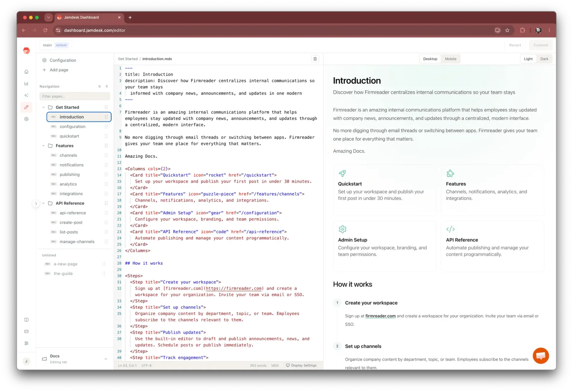Open the manage-channels page

pyautogui.click(x=79, y=242)
